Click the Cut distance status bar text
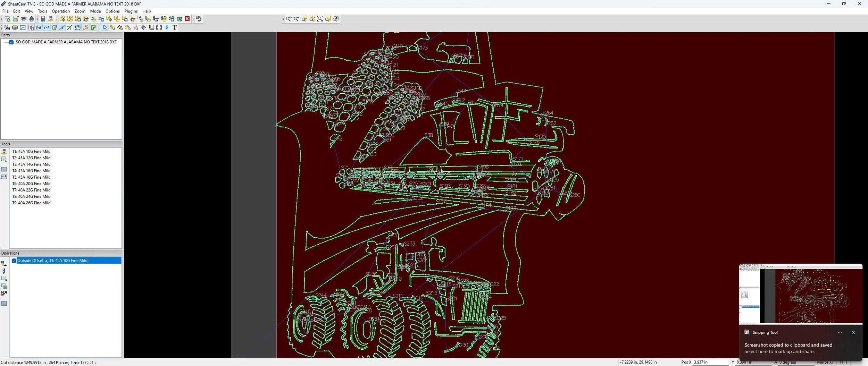The image size is (868, 366). click(x=49, y=363)
